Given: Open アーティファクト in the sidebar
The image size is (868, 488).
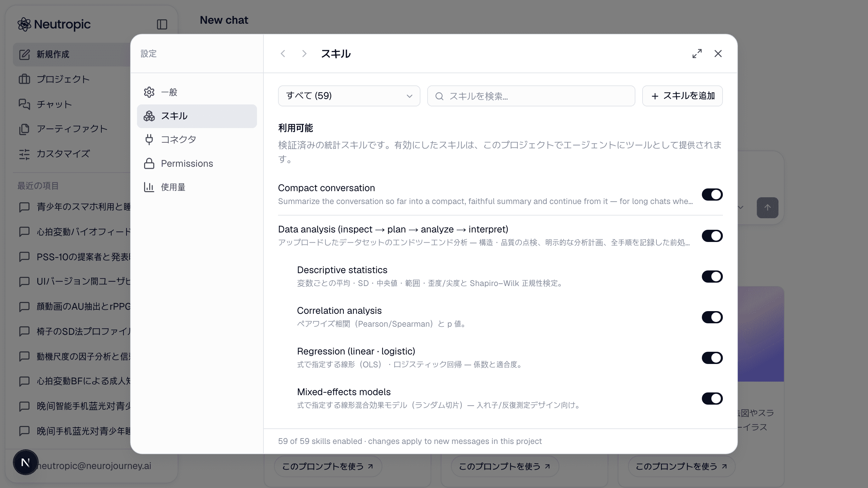Looking at the screenshot, I should click(72, 129).
